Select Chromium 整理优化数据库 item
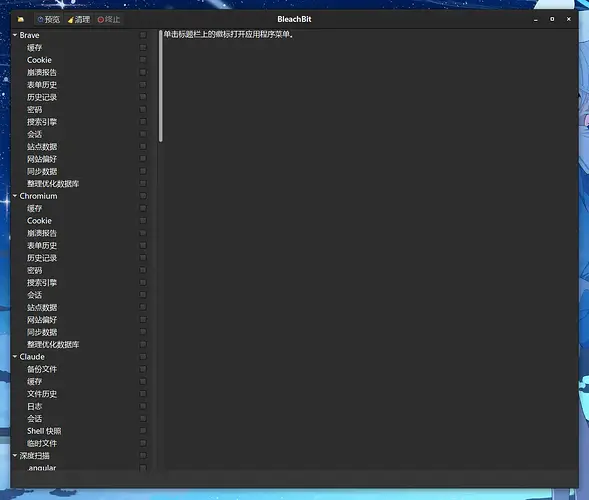589x500 pixels. pyautogui.click(x=53, y=344)
